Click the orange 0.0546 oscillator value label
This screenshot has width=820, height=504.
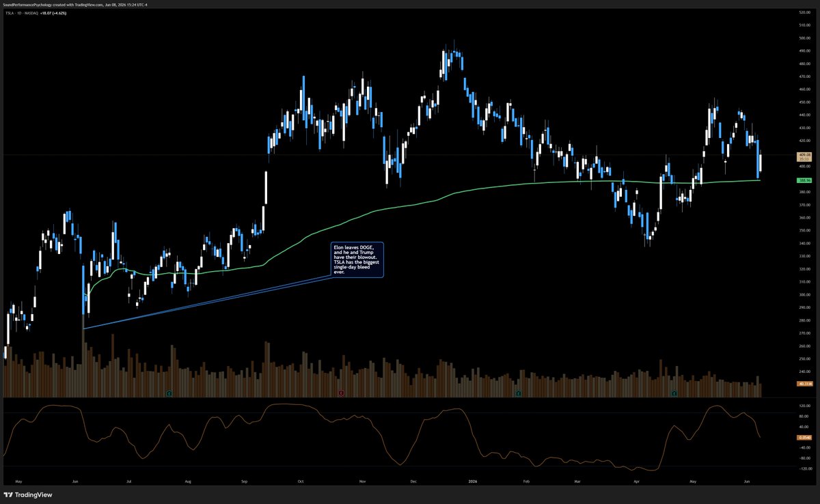[804, 437]
